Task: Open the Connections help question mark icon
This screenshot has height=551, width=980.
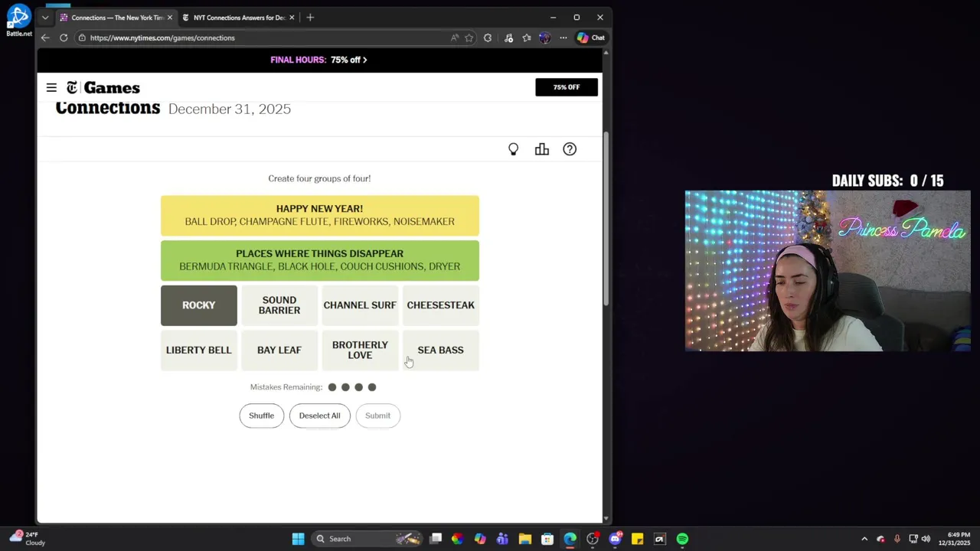Action: (x=570, y=149)
